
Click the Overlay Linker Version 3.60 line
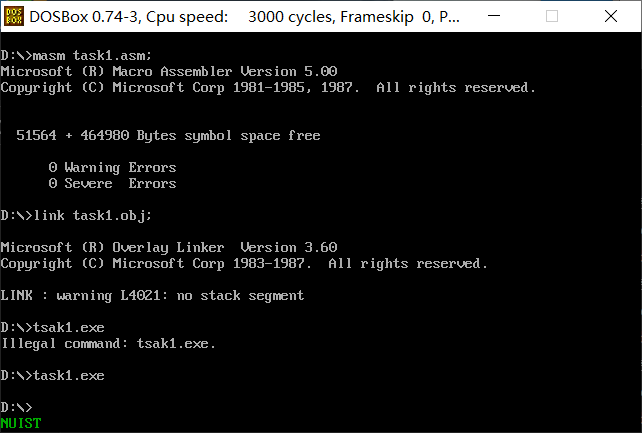[x=168, y=248]
